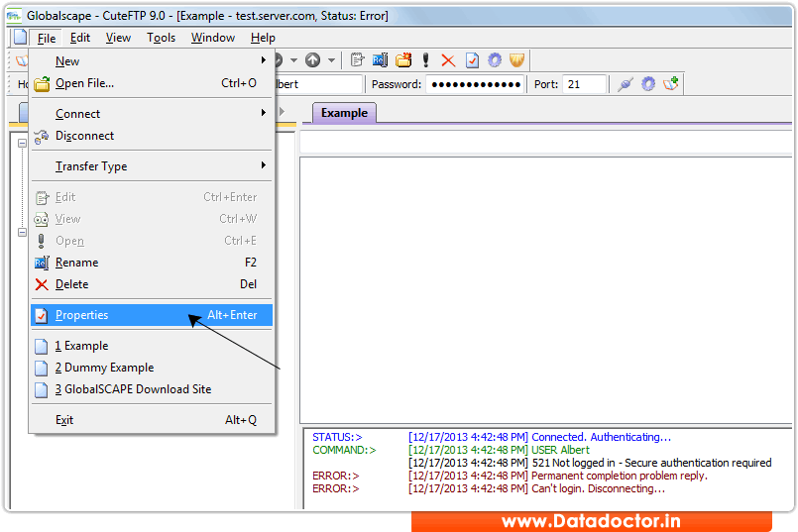Select log line 'USER Albert'
The width and height of the screenshot is (798, 532).
tap(560, 450)
